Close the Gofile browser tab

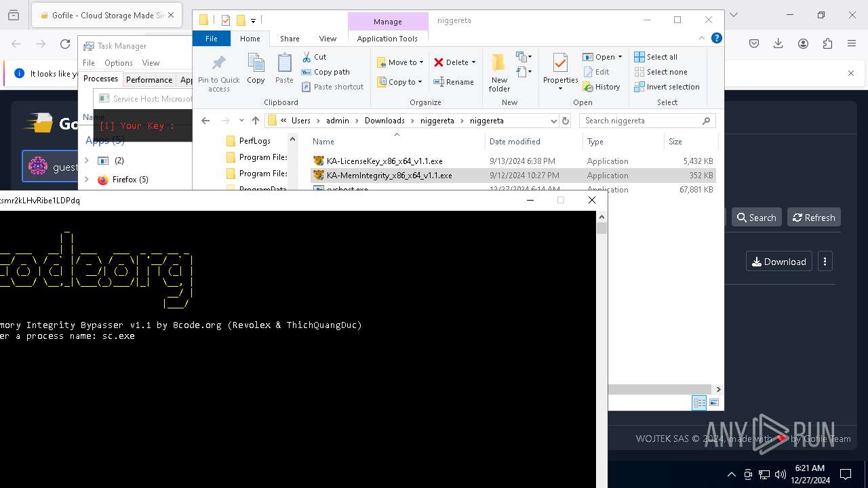[x=171, y=15]
